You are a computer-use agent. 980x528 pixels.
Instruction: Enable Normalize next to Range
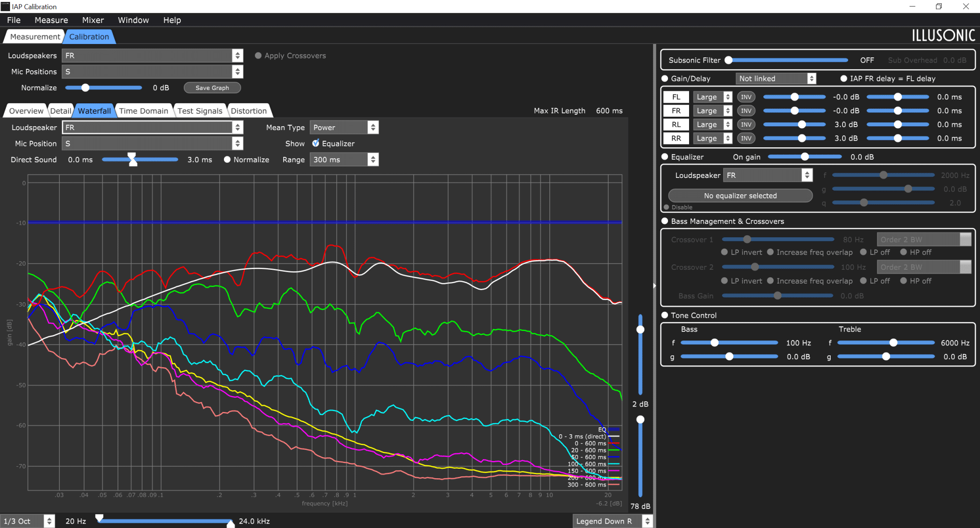pyautogui.click(x=227, y=160)
